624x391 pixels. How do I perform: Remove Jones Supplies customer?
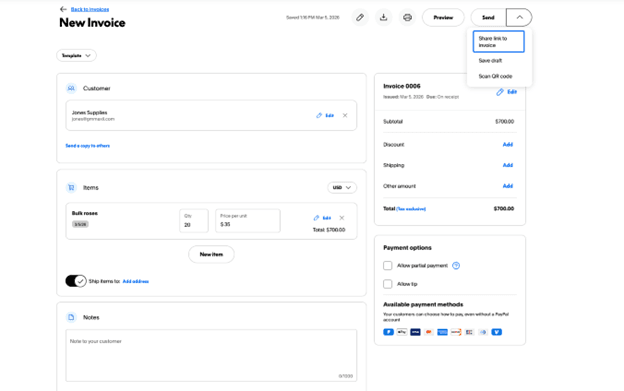[345, 115]
